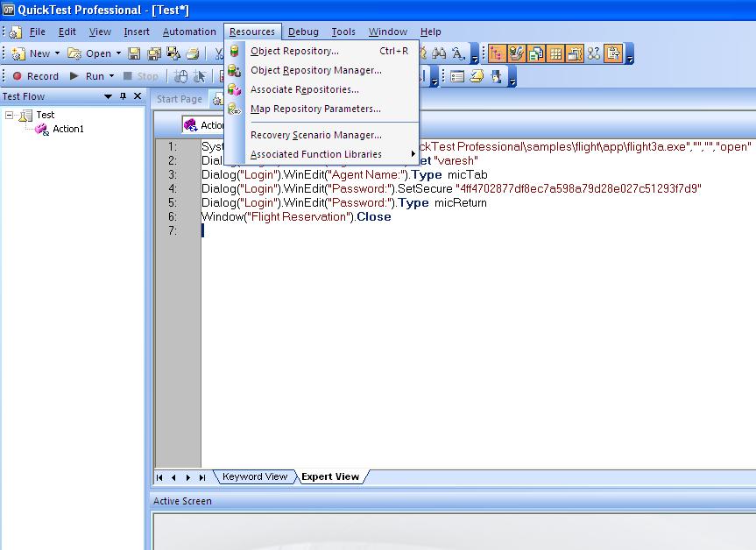Open the View menu
The image size is (756, 550).
click(x=100, y=32)
